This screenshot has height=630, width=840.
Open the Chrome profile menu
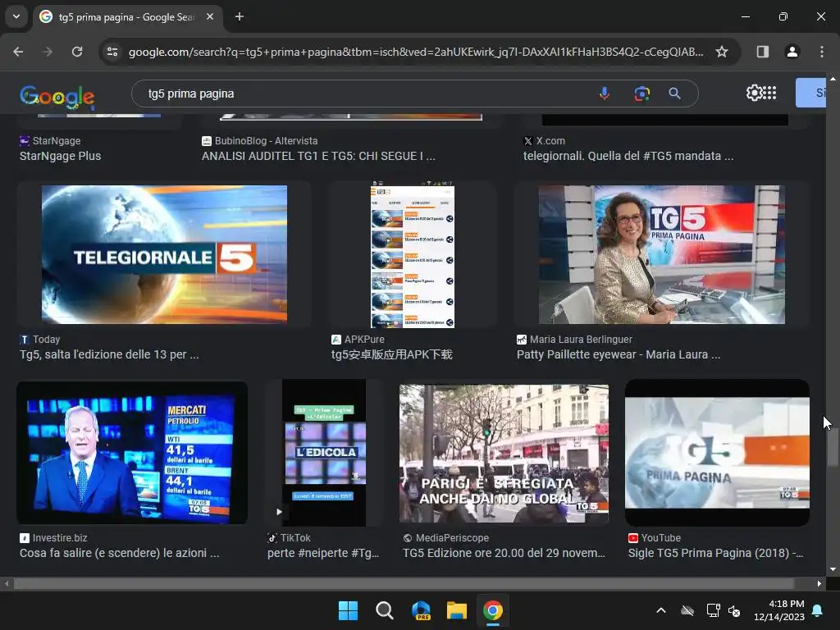coord(792,52)
